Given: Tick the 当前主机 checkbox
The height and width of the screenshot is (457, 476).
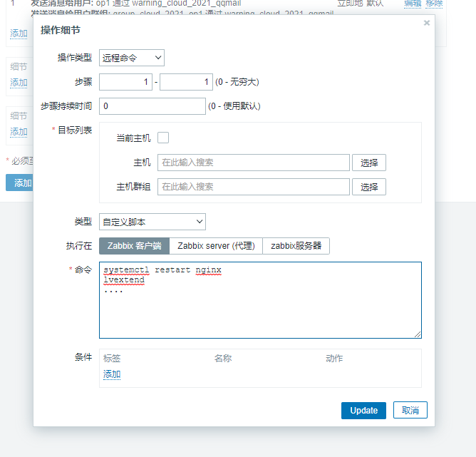Looking at the screenshot, I should pos(163,138).
